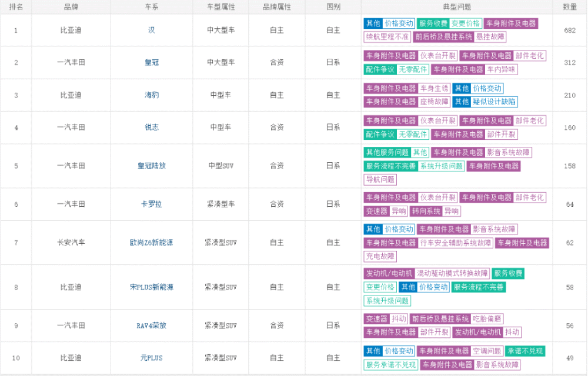Select 变更价格 tag in 宋PLUS新能源 row

coord(380,287)
